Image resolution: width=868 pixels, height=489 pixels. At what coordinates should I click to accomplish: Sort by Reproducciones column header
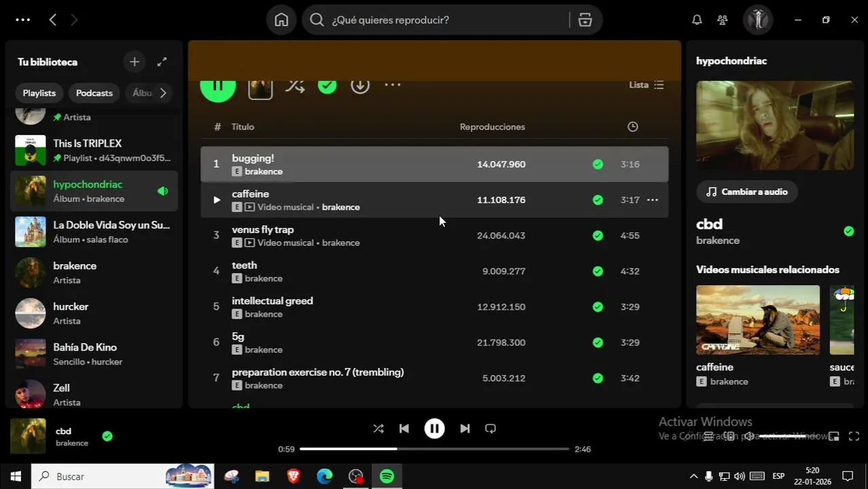(x=492, y=127)
